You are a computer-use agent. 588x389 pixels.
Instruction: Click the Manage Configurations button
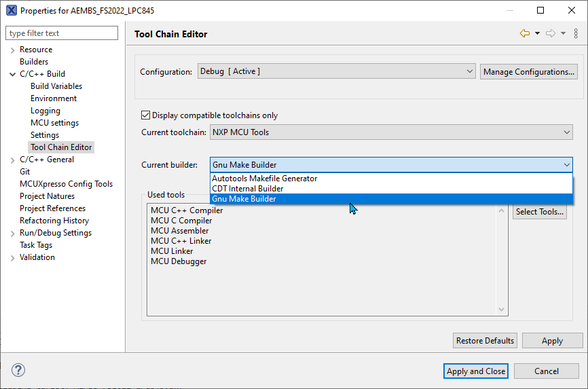click(529, 72)
